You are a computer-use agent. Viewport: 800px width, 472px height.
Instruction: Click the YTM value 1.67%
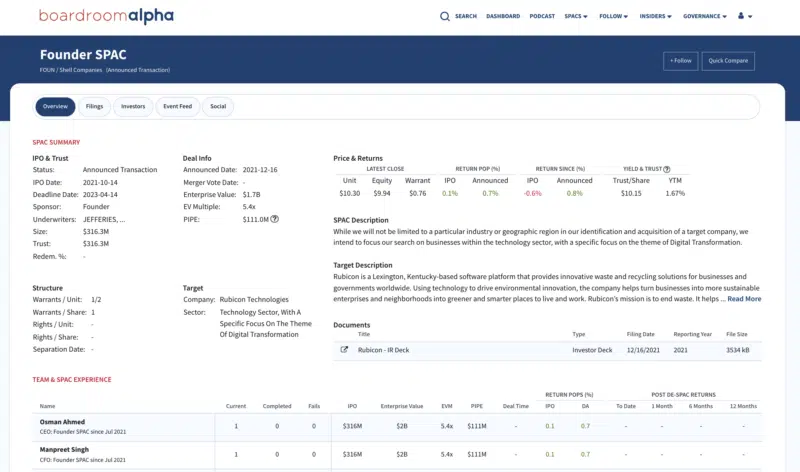coord(675,193)
